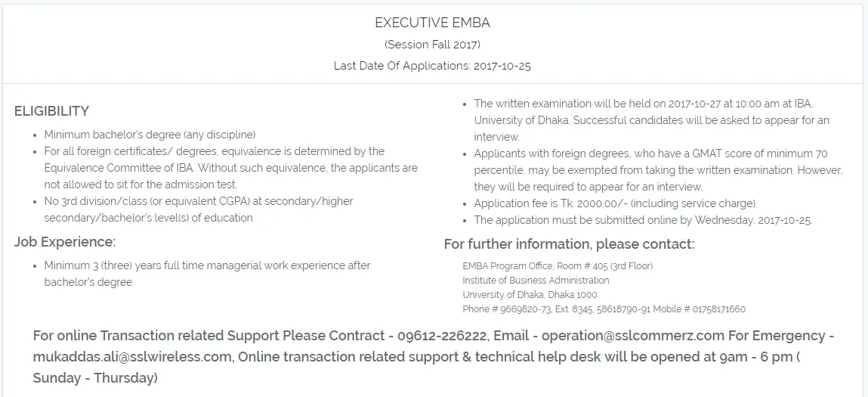Click the Minimum bachelor's degree bullet
The height and width of the screenshot is (397, 868).
point(150,135)
